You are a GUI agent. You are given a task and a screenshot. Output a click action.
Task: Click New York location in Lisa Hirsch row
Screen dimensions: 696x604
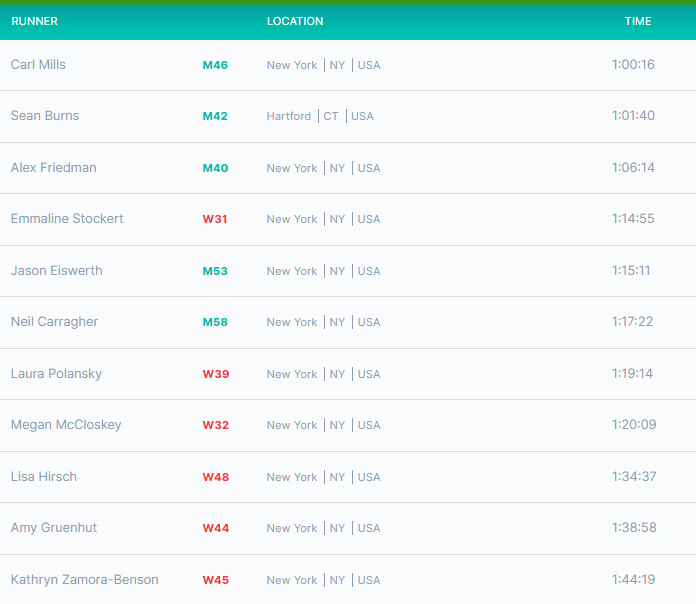[x=292, y=477]
